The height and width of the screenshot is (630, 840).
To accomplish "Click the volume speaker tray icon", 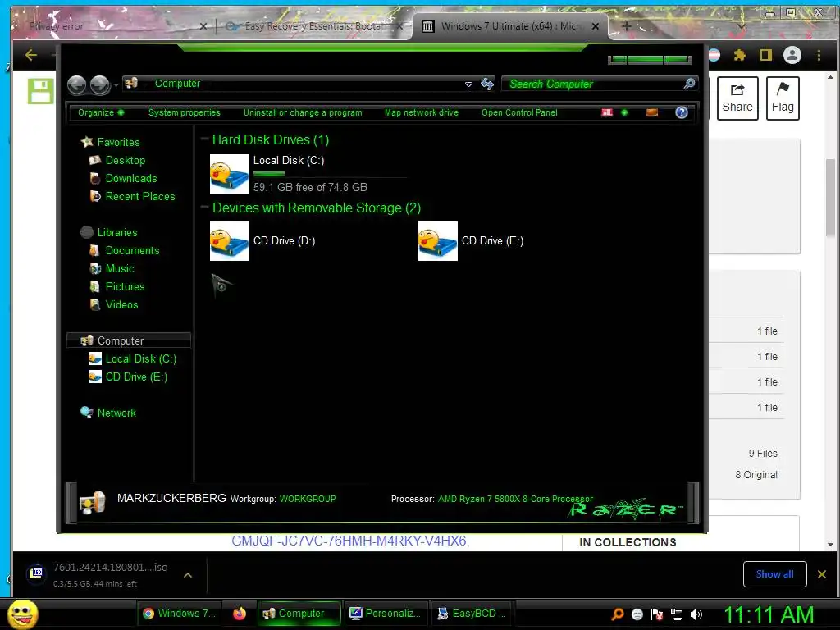I will tap(696, 614).
